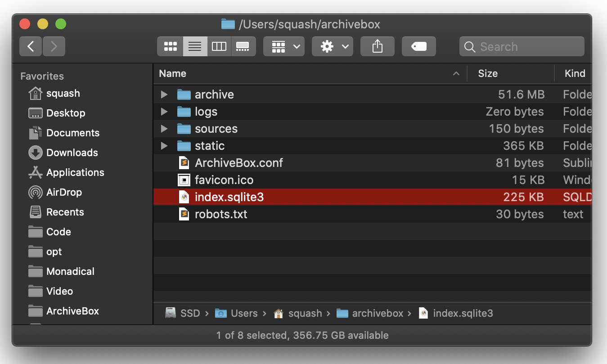The image size is (607, 364).
Task: Open the ArchiveBox folder in the sidebar
Action: (x=63, y=311)
